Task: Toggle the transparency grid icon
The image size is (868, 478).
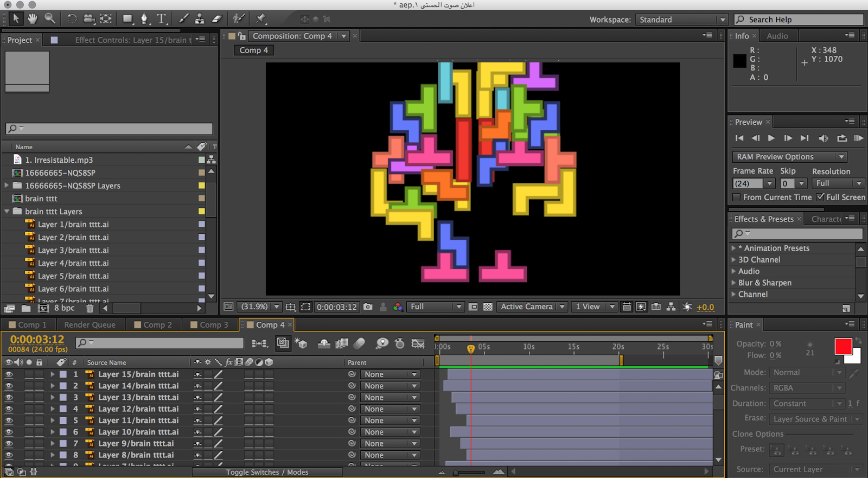Action: click(488, 307)
